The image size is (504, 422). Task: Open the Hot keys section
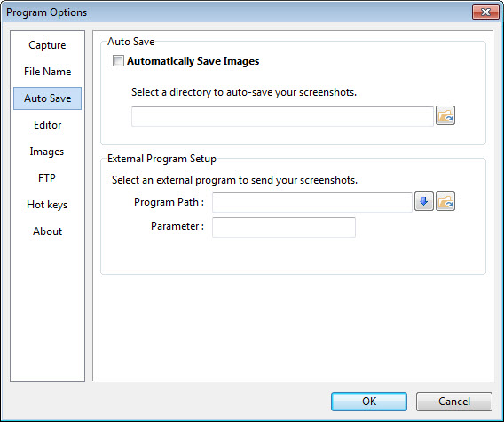coord(47,205)
